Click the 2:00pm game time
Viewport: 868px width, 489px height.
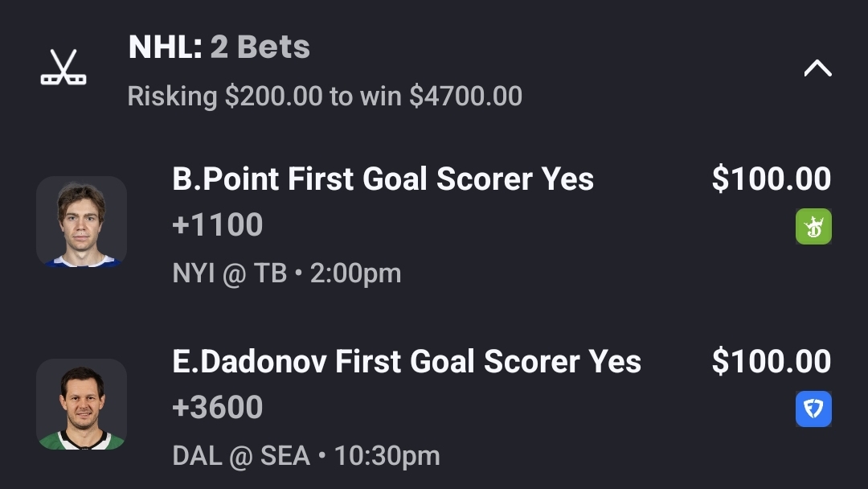coord(355,273)
